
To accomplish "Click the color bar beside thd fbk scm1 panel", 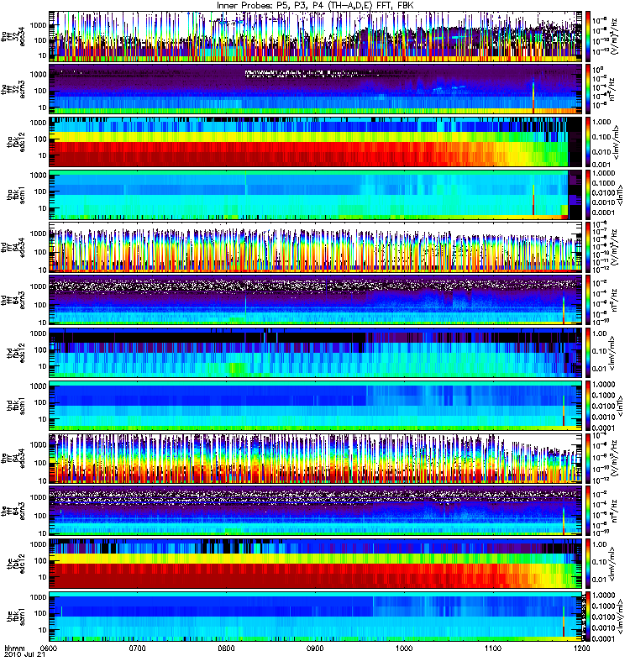I will tap(588, 406).
